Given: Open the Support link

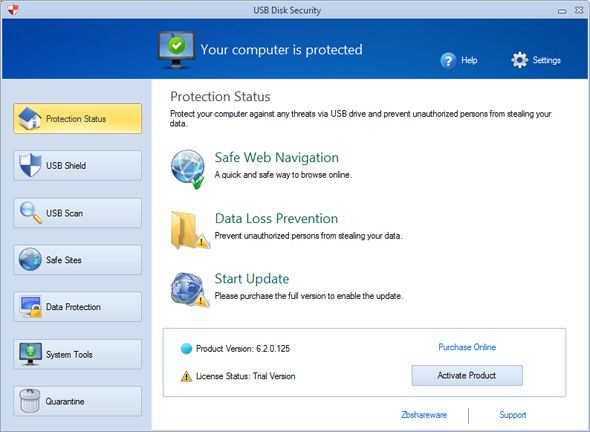Looking at the screenshot, I should tap(512, 415).
